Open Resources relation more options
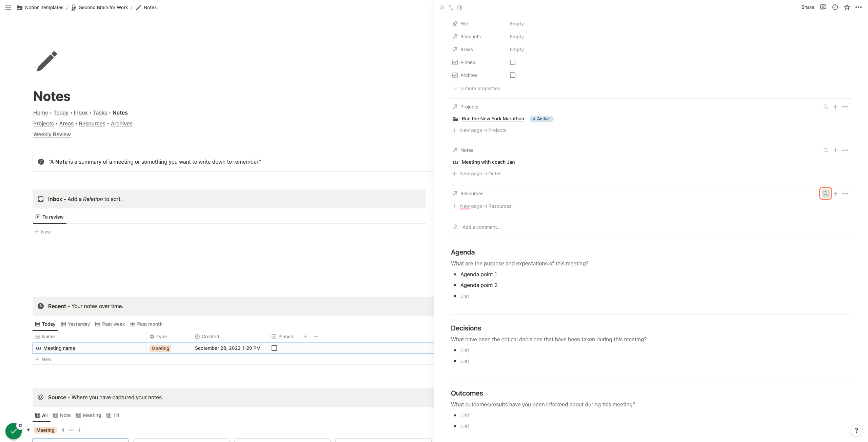This screenshot has height=442, width=868. point(845,194)
